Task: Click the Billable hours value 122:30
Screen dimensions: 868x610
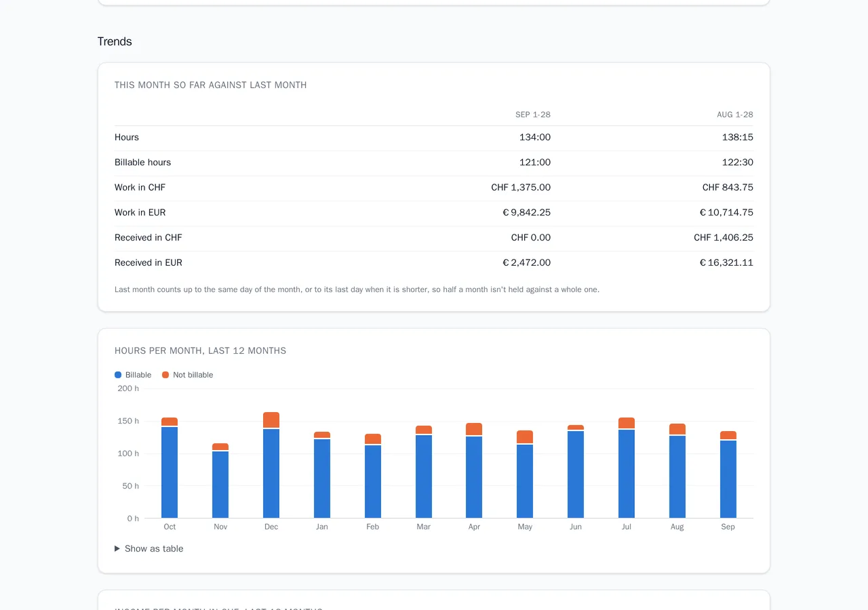Action: coord(738,163)
